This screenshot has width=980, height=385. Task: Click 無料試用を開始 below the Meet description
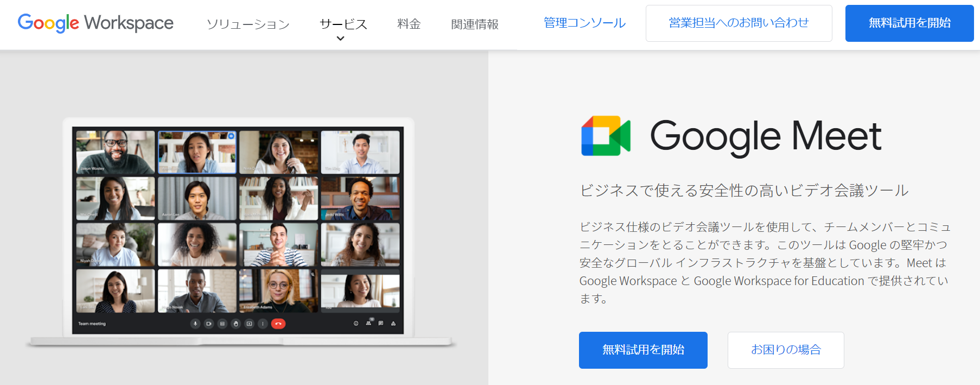click(x=643, y=350)
